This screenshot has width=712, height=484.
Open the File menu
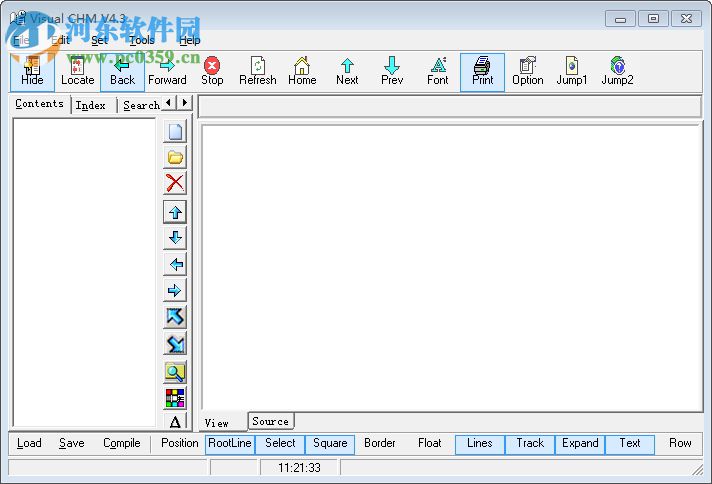click(21, 40)
